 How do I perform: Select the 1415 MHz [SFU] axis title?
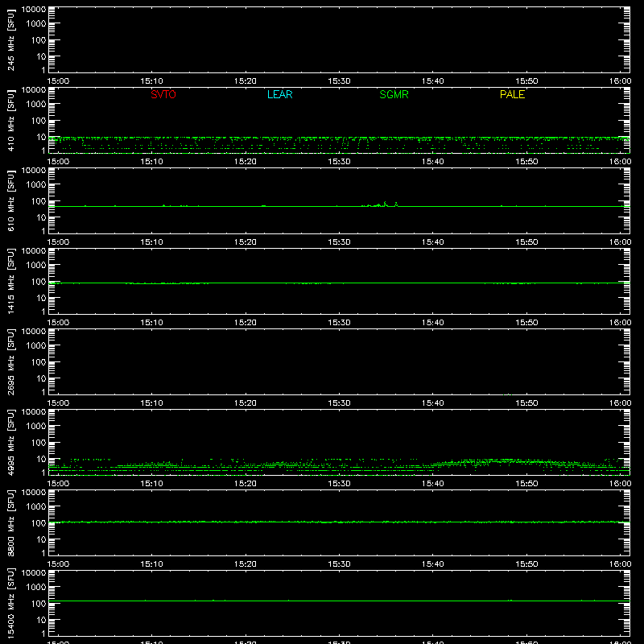coord(11,282)
